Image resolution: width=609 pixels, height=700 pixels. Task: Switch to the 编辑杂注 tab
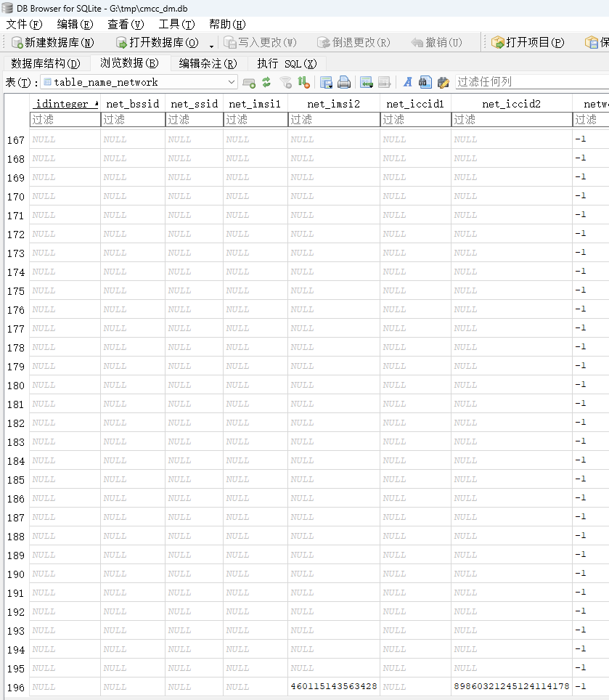coord(208,63)
